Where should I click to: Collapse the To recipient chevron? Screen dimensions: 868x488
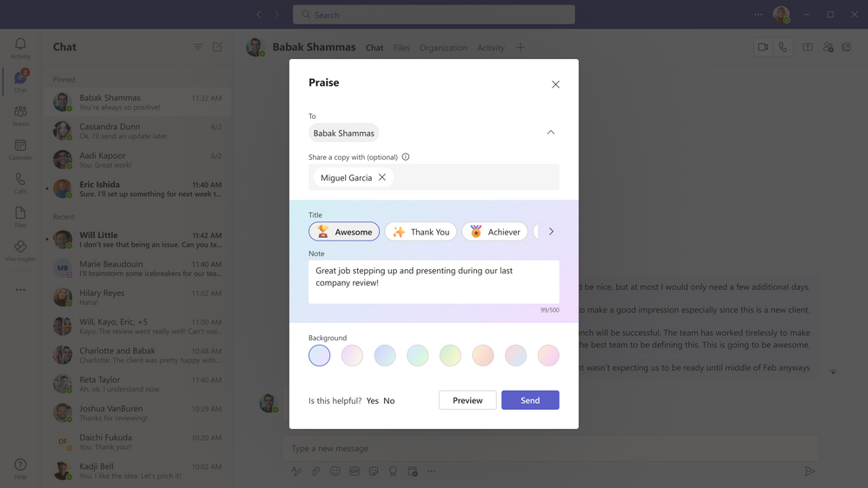click(551, 133)
